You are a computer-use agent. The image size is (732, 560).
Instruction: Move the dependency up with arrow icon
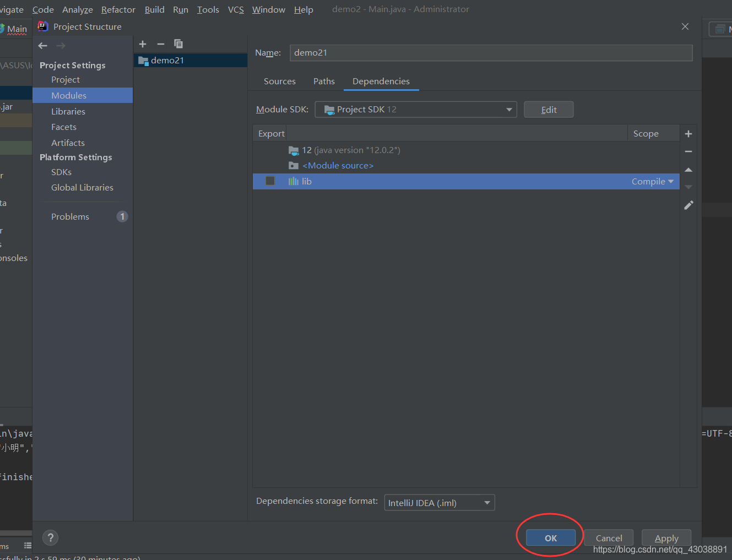tap(688, 170)
